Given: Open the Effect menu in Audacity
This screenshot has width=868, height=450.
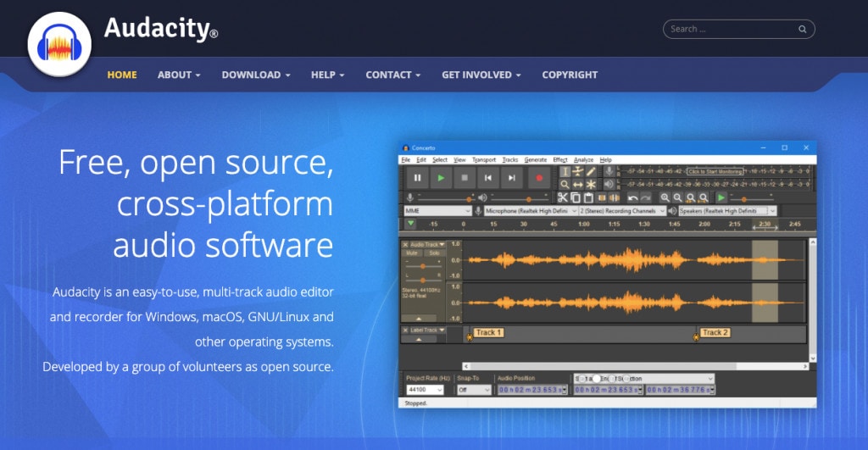Looking at the screenshot, I should 559,159.
